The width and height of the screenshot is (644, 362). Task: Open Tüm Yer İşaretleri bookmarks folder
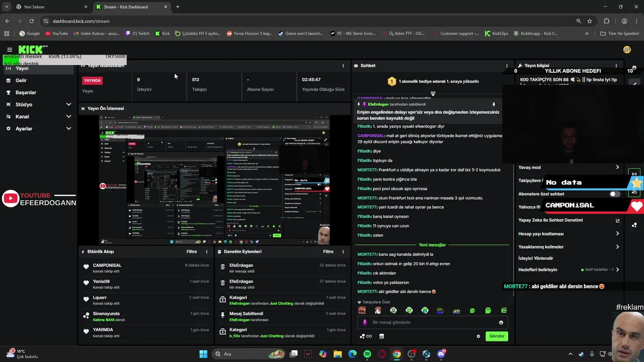[x=620, y=34]
